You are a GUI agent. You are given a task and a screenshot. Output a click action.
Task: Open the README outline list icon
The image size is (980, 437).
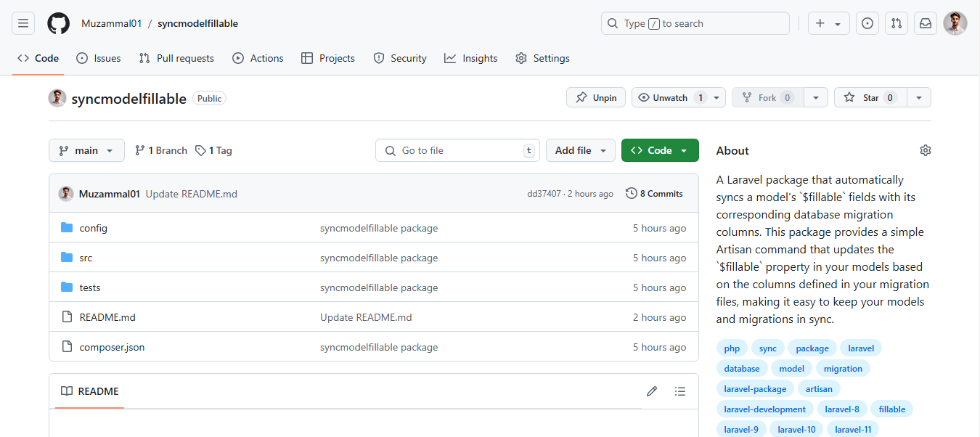click(679, 391)
